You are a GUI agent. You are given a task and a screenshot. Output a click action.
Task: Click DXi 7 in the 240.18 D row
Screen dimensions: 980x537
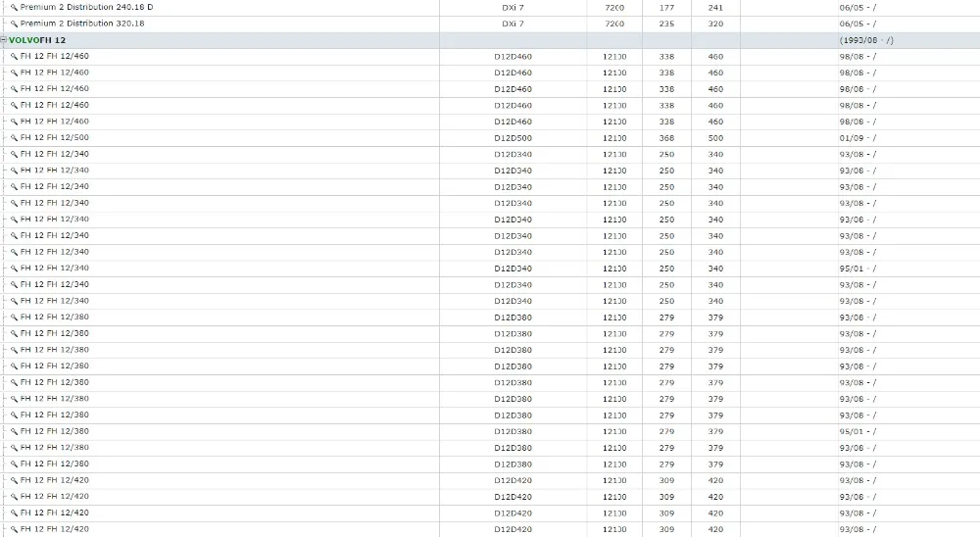click(x=513, y=8)
